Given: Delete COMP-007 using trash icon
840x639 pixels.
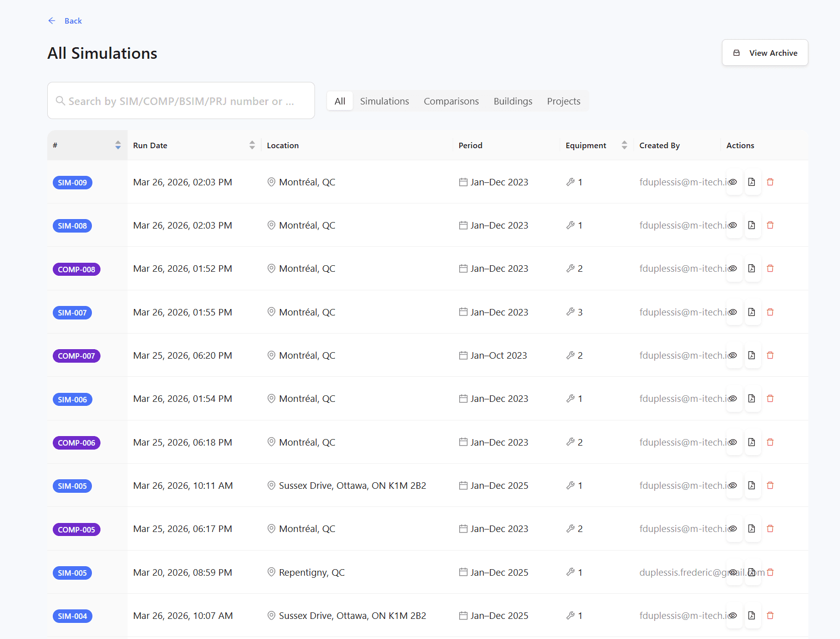Looking at the screenshot, I should tap(770, 355).
